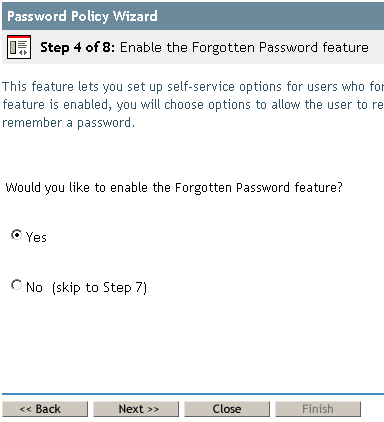Viewport: 384px width, 422px height.
Task: Click the wizard step icon beside Step 4
Action: click(19, 47)
